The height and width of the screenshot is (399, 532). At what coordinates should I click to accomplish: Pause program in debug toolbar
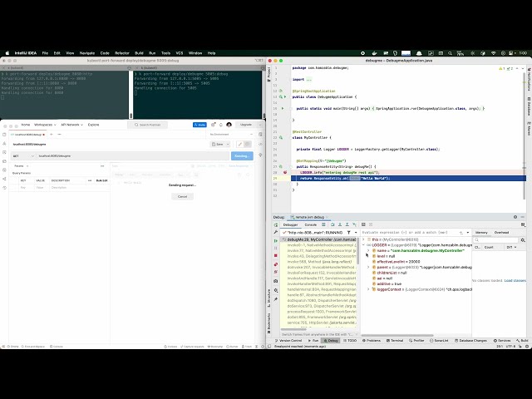click(x=275, y=248)
